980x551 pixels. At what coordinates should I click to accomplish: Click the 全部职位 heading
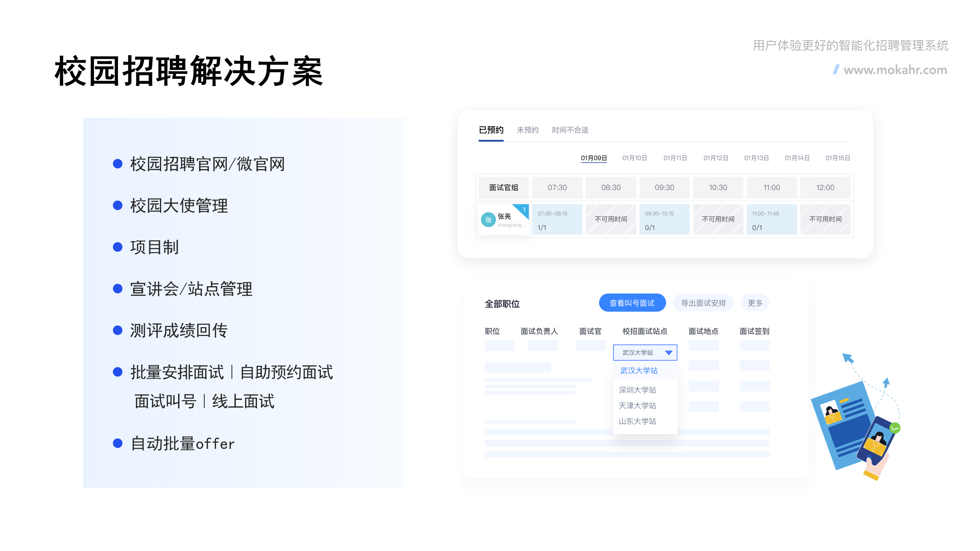tap(502, 304)
